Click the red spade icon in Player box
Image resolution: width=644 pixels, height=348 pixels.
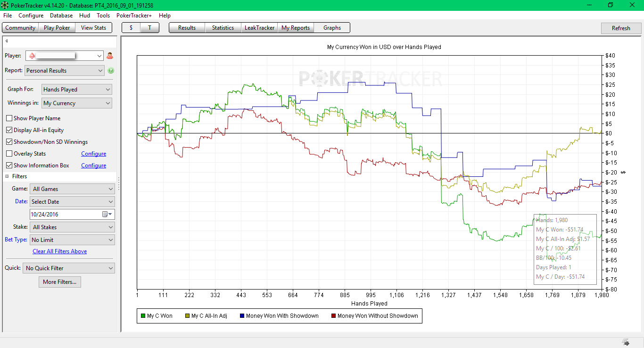click(32, 56)
